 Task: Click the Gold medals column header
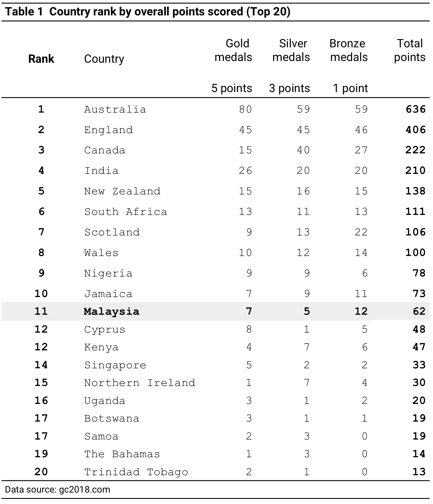click(x=233, y=50)
